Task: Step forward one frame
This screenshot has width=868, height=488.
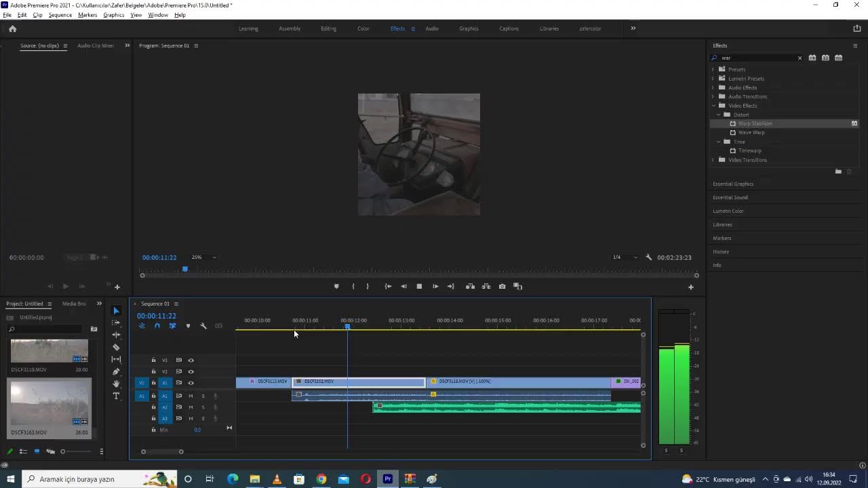Action: 435,286
